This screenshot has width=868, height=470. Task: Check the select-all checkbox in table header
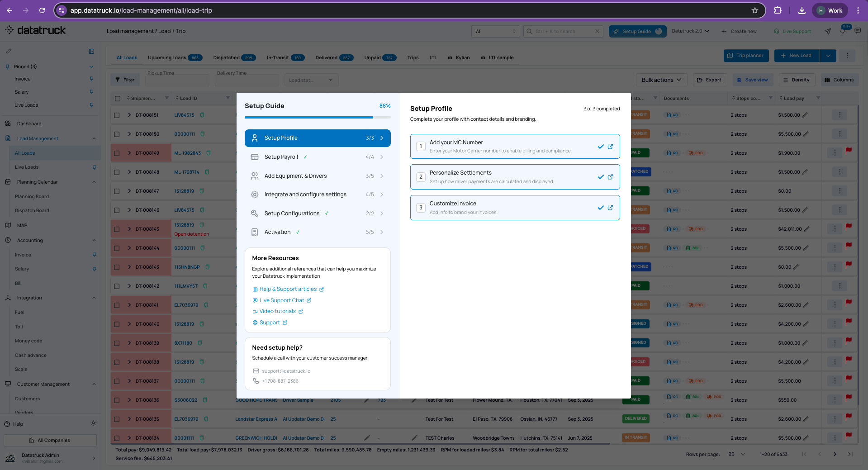[x=118, y=98]
